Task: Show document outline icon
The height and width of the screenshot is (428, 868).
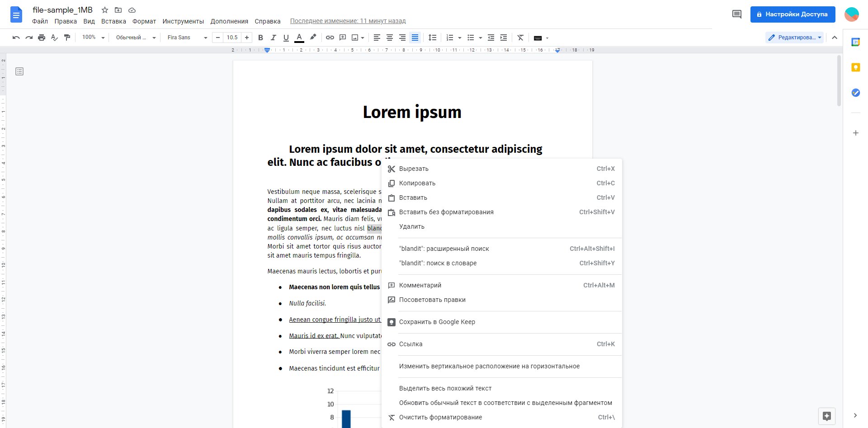Action: pos(19,71)
